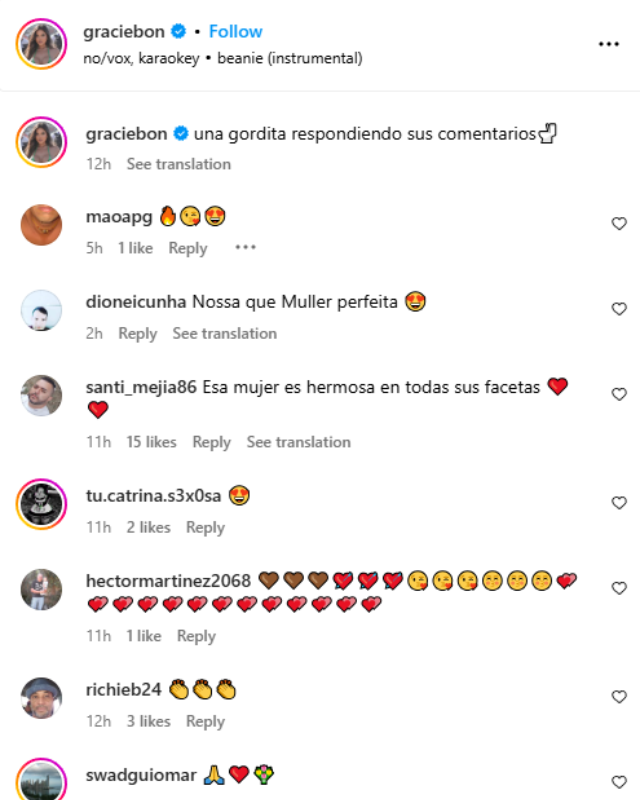Open the audio track beanie (instrumental)

click(x=290, y=58)
